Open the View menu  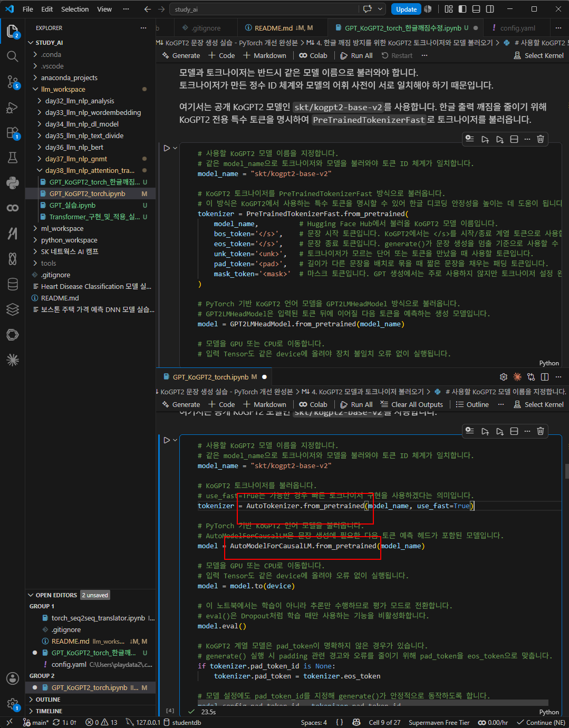pyautogui.click(x=104, y=9)
